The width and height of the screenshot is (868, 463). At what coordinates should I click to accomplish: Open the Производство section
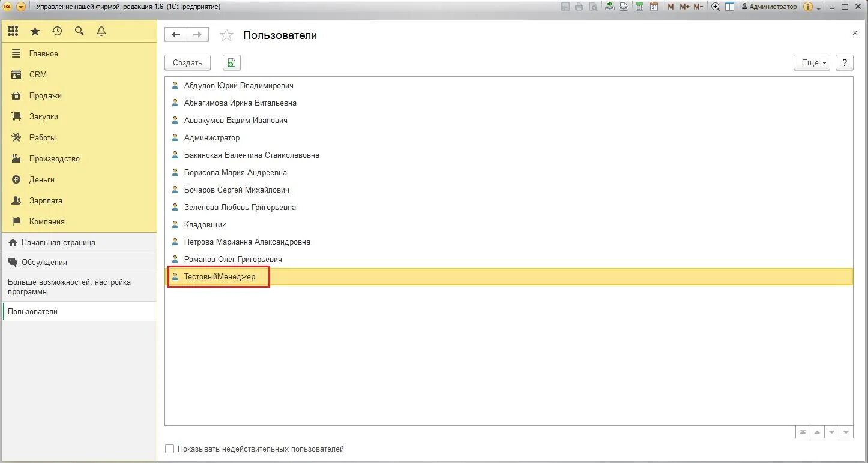[79, 158]
